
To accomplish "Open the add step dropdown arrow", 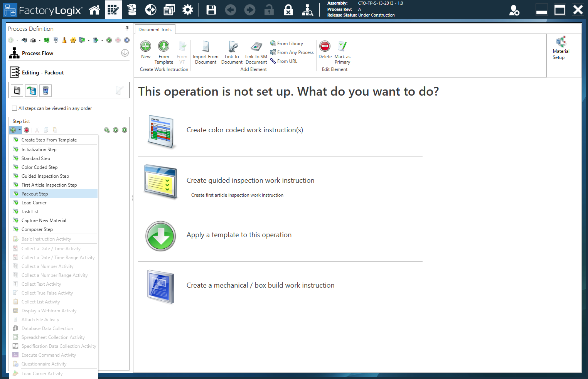I will (x=20, y=130).
